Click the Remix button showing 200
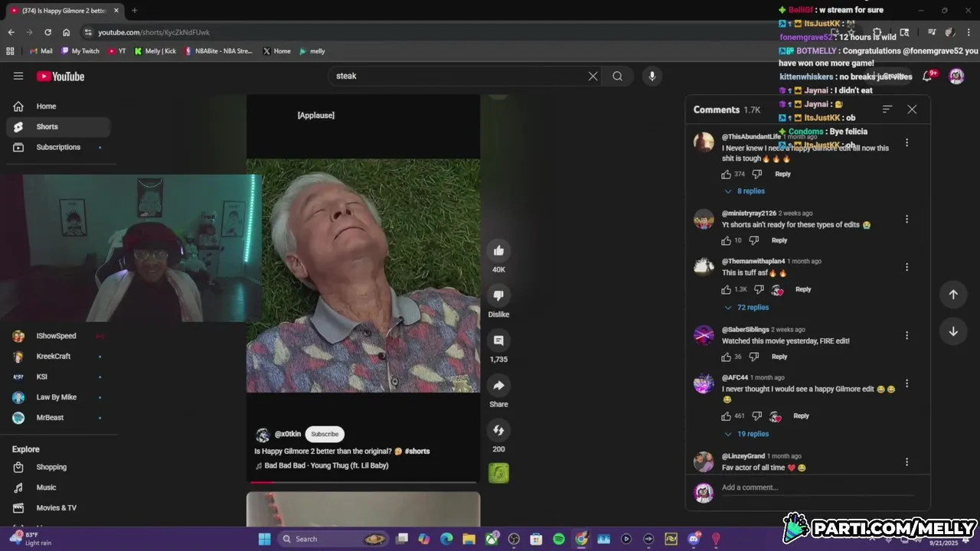The height and width of the screenshot is (551, 980). coord(498,430)
